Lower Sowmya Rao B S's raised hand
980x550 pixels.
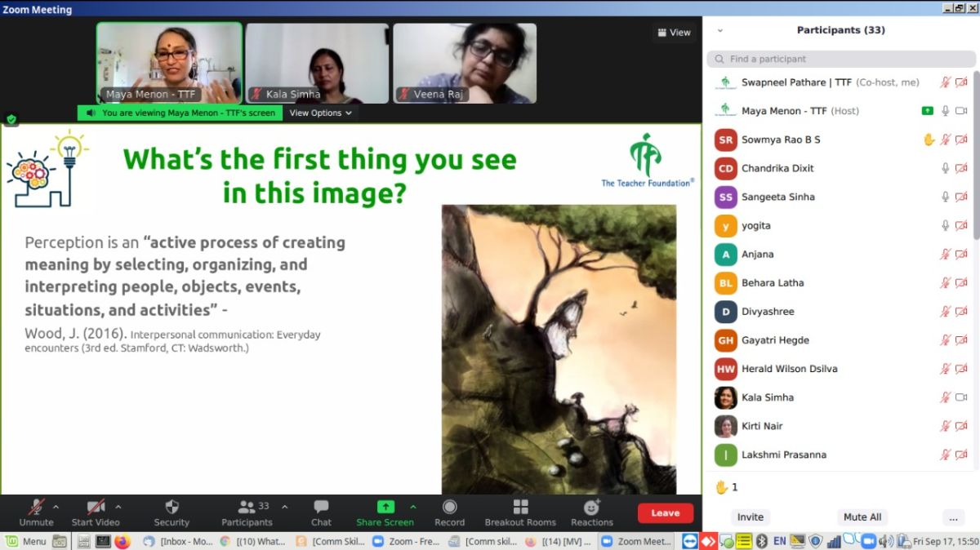pyautogui.click(x=929, y=140)
